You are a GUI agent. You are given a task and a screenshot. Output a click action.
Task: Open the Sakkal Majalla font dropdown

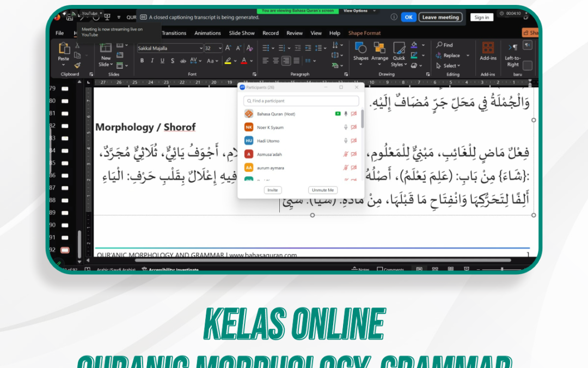pos(201,48)
